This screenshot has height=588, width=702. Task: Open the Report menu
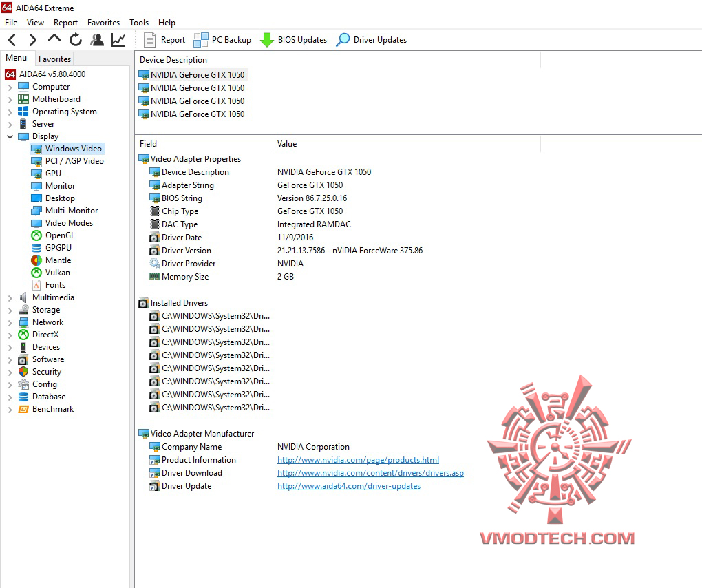65,23
